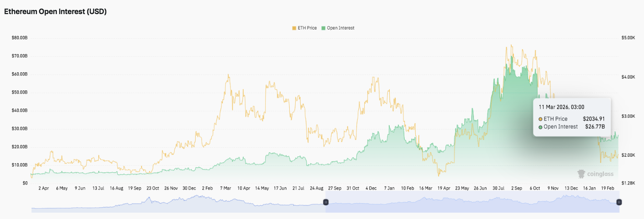Screen dimensions: 644x219
Task: Click the 7 Mar x-axis date label
Action: tap(225, 188)
